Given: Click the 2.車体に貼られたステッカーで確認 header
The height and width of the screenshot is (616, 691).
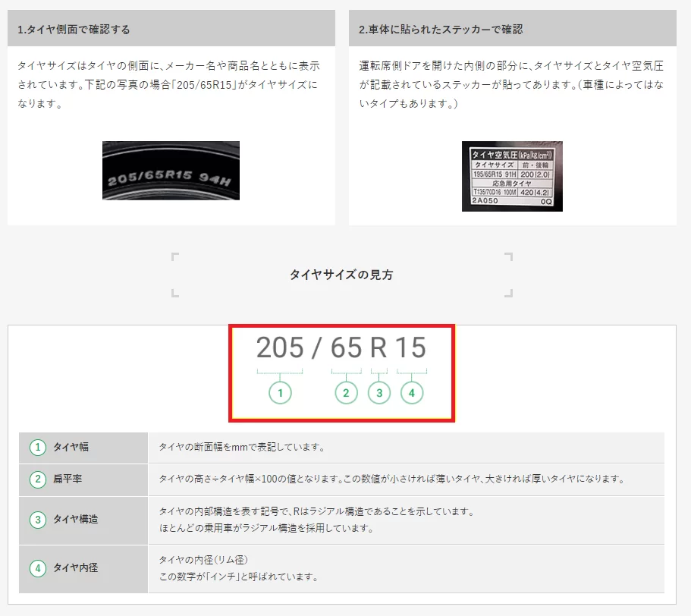Looking at the screenshot, I should tap(441, 30).
